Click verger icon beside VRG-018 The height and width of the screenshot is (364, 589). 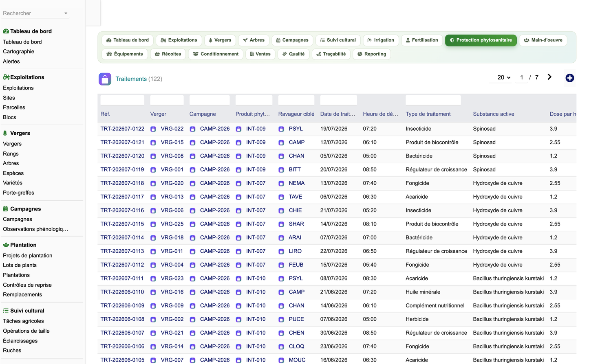click(x=153, y=238)
